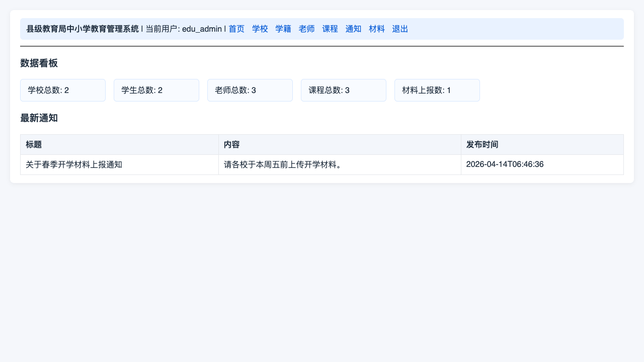The height and width of the screenshot is (362, 644).
Task: Click the 课程总数 statistics card
Action: (344, 90)
